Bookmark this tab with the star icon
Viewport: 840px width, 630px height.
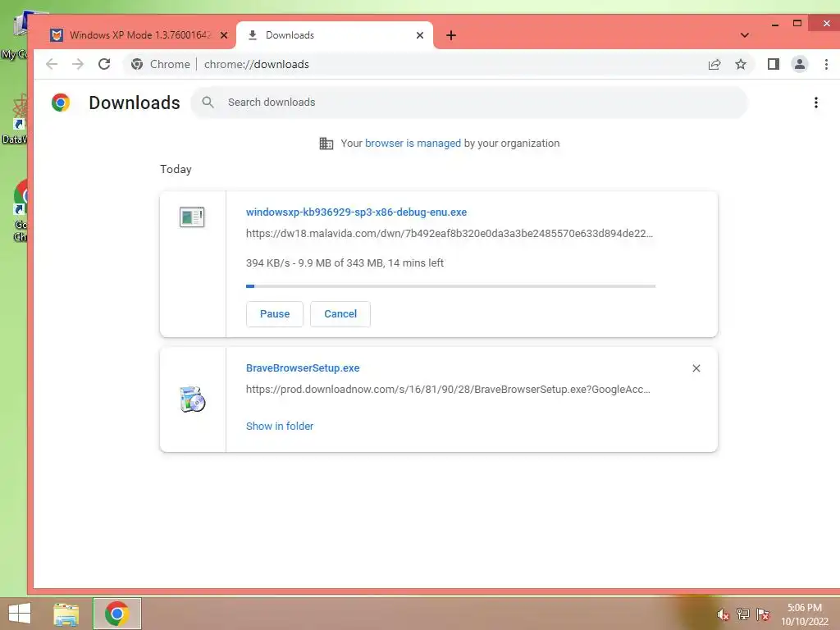[741, 64]
